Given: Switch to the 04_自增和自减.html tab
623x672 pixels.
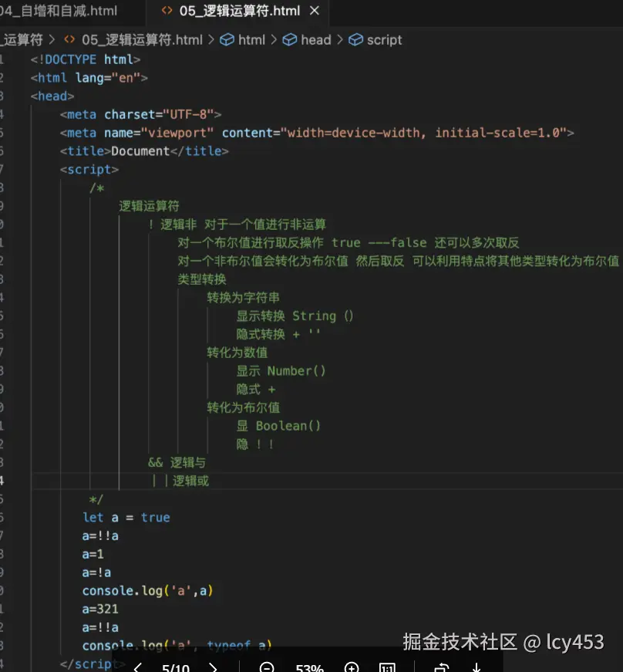Looking at the screenshot, I should tap(59, 11).
